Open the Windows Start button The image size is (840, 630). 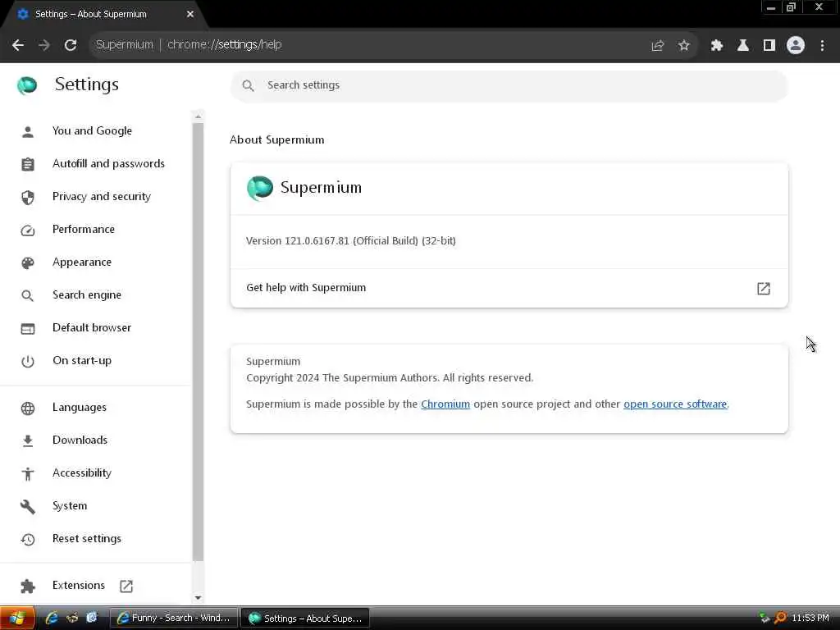(x=18, y=619)
